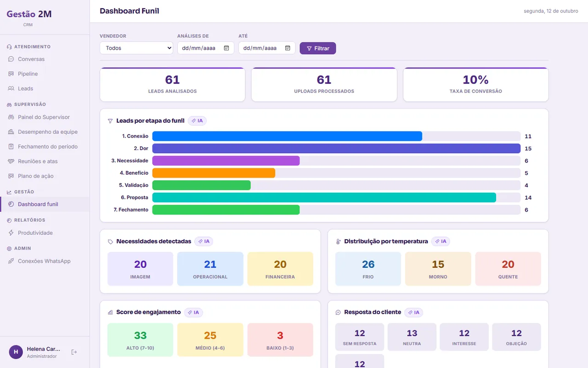Select the Alto (7-10) engagement card

pyautogui.click(x=141, y=339)
